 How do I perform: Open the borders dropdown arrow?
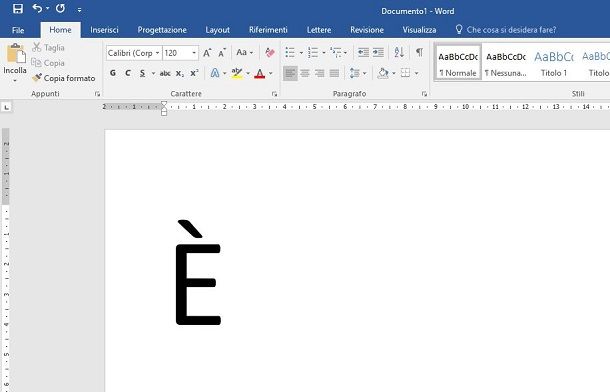(x=416, y=73)
